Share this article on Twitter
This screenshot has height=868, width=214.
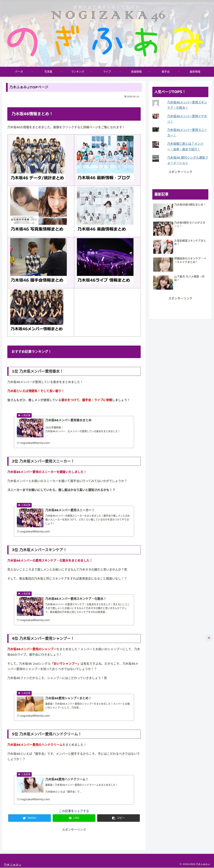29,818
